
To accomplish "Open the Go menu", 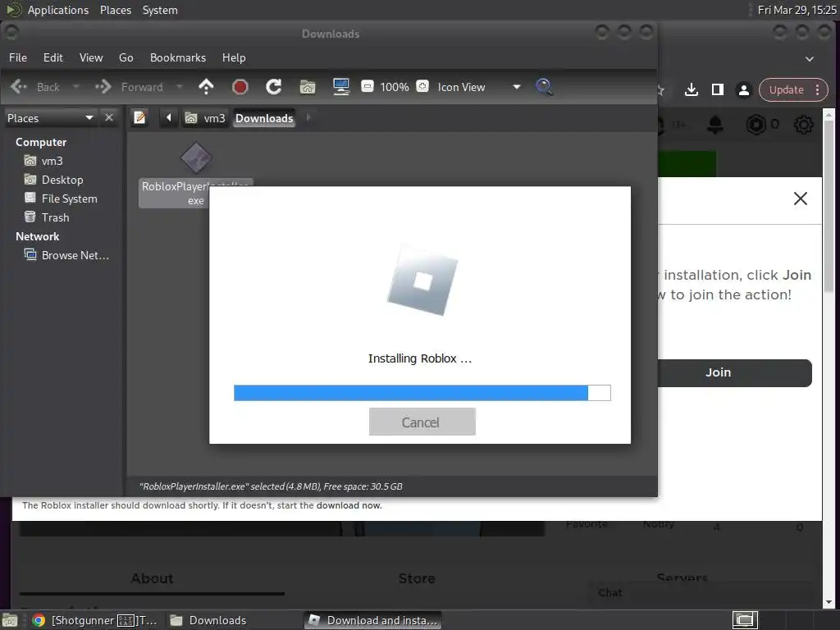I will click(x=126, y=57).
